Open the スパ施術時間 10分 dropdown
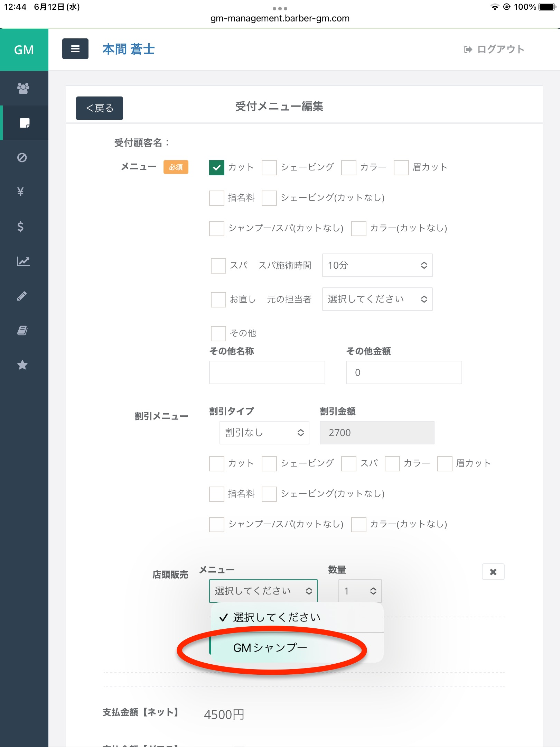 coord(377,265)
